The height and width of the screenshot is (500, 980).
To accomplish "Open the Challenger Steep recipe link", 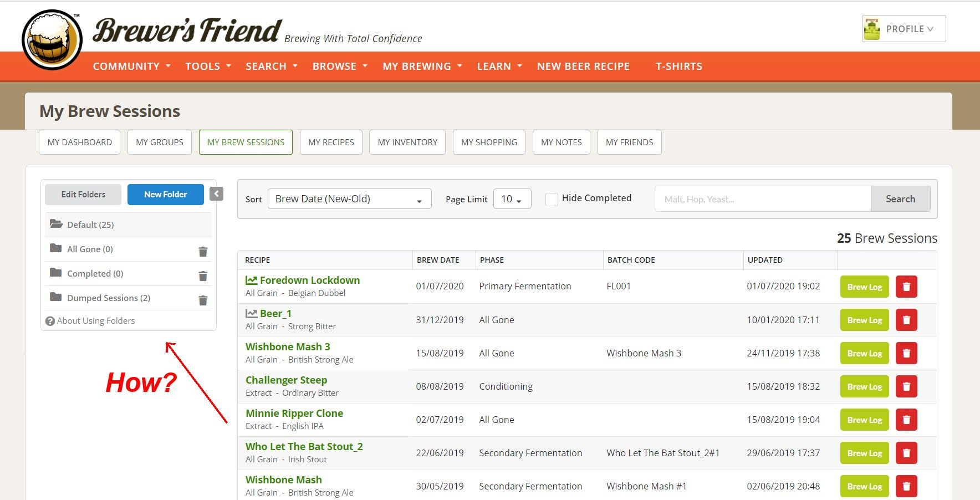I will [286, 380].
